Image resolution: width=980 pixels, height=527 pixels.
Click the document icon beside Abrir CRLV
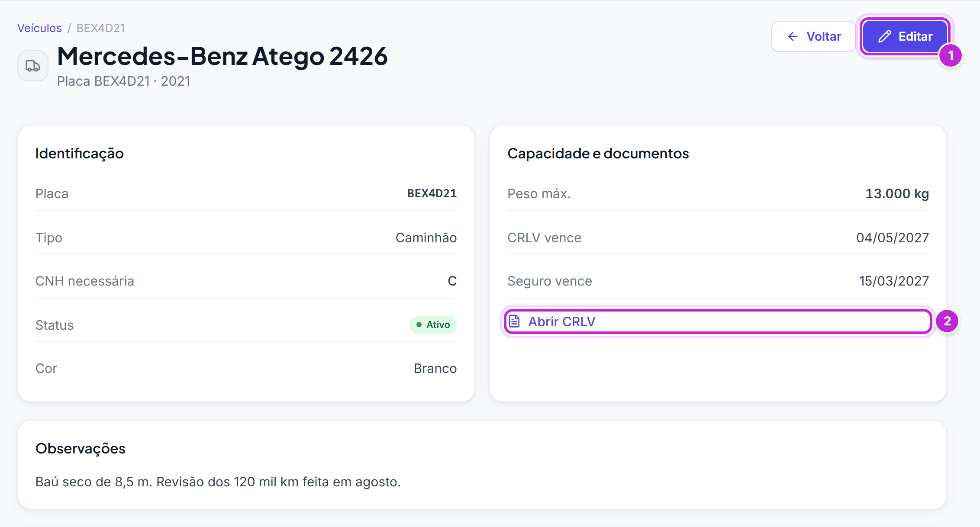(514, 321)
